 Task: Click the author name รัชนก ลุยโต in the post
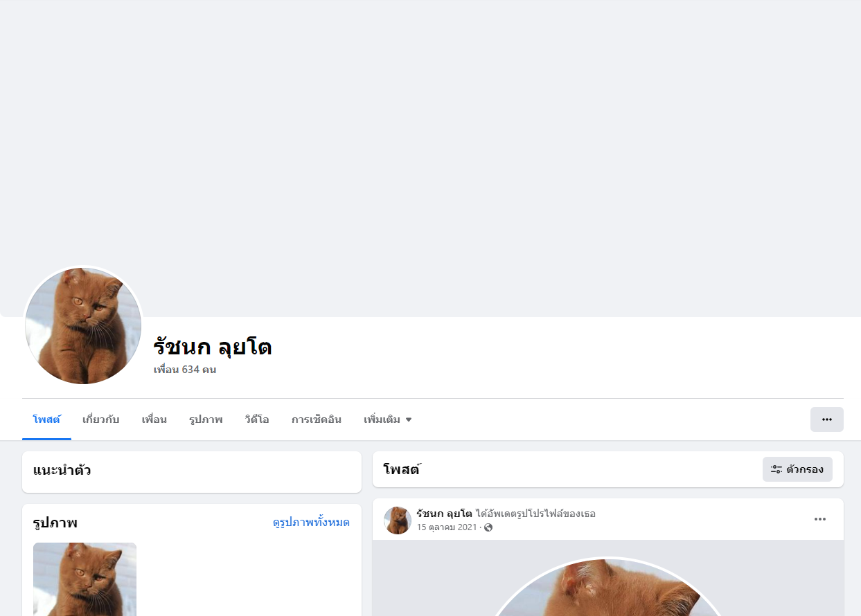(x=444, y=514)
